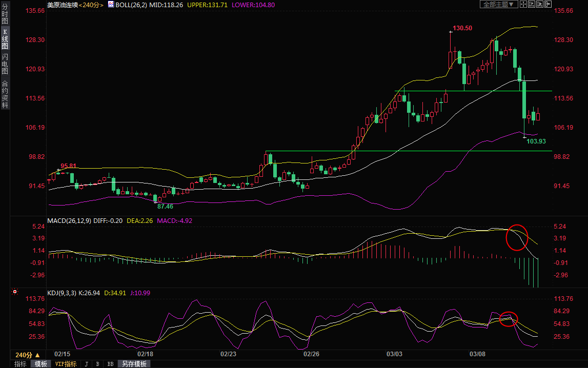The width and height of the screenshot is (588, 368).
Task: Click the crosshair cursor icon in top toolbar
Action: (523, 4)
